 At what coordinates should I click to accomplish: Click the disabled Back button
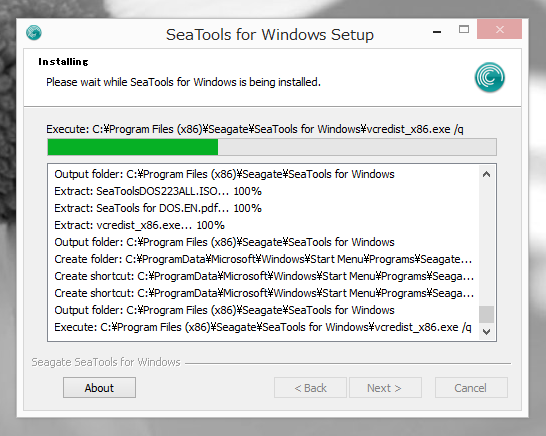coord(310,388)
